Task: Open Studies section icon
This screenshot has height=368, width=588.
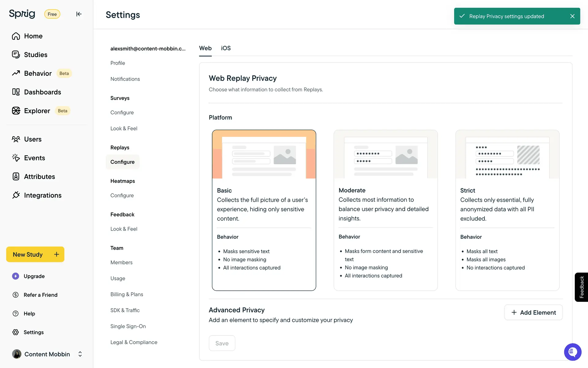Action: tap(16, 55)
